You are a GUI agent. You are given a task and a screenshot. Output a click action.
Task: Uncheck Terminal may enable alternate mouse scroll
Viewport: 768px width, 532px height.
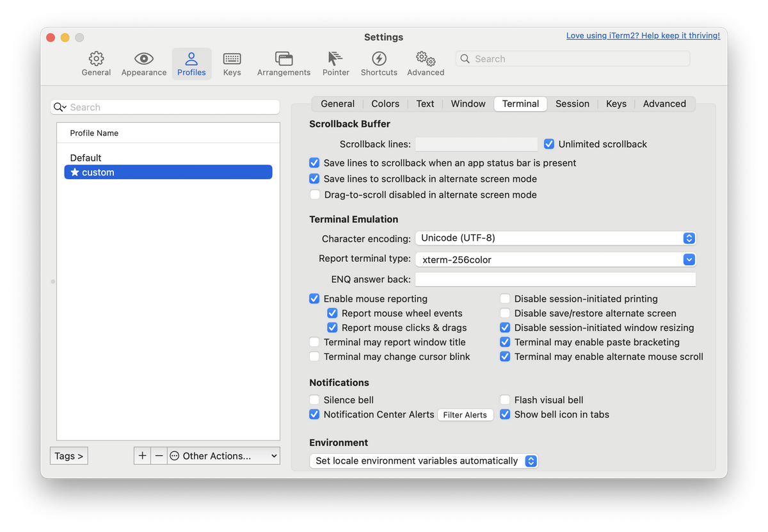(x=505, y=357)
